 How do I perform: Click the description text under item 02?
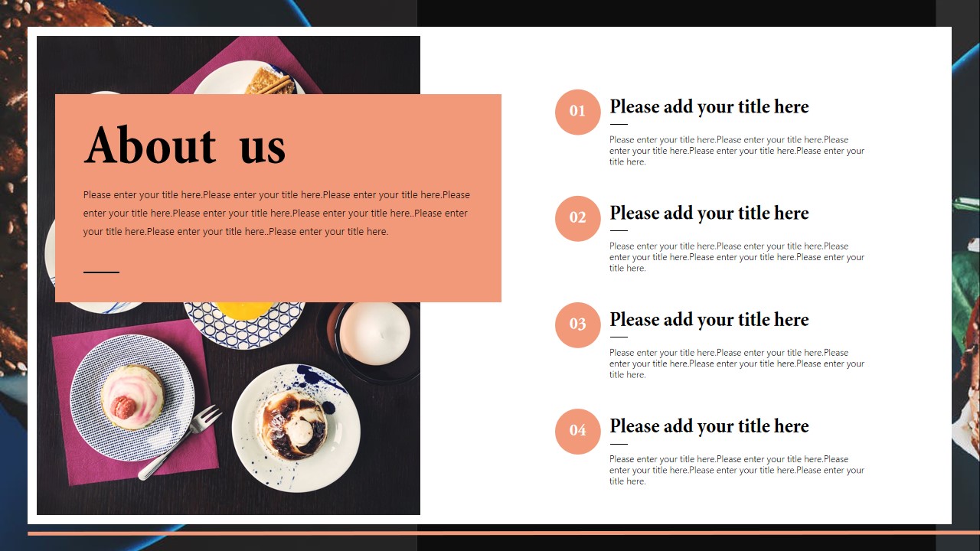click(x=737, y=257)
